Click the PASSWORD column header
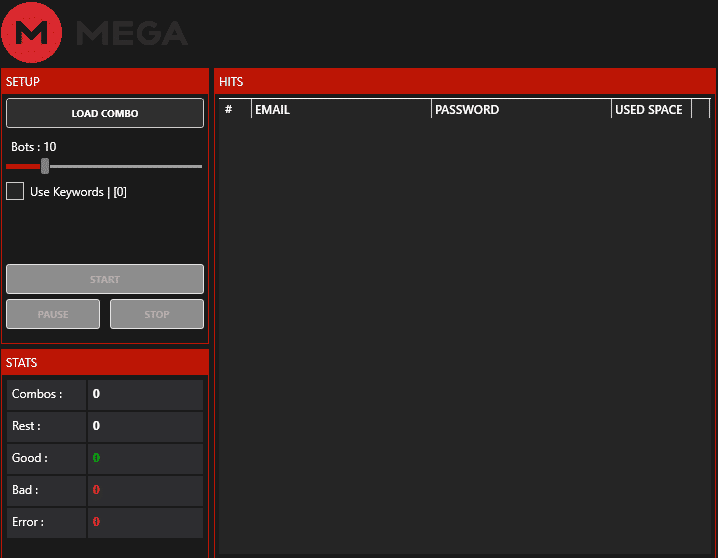 pyautogui.click(x=521, y=109)
